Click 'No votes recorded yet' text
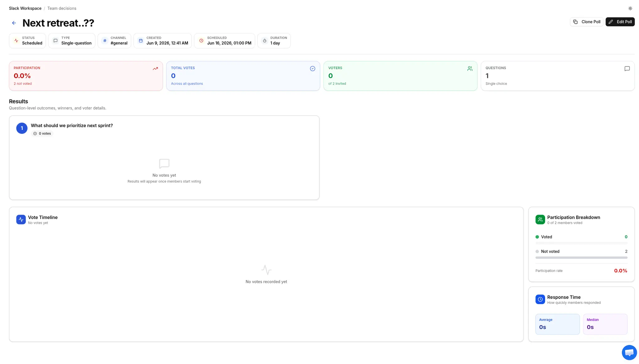 [266, 282]
